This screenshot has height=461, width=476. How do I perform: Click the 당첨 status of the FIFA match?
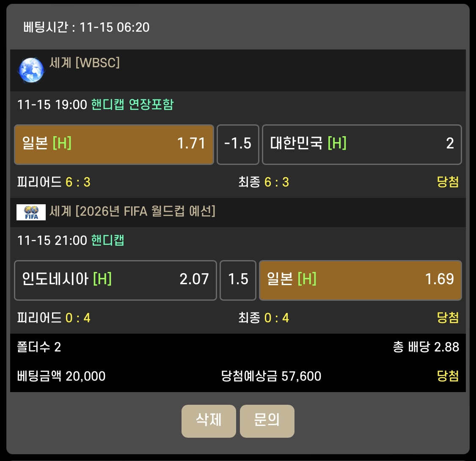[448, 318]
